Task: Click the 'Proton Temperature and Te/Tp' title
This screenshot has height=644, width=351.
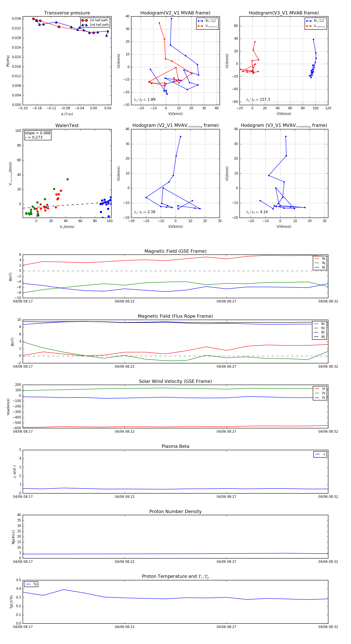Action: tap(175, 576)
